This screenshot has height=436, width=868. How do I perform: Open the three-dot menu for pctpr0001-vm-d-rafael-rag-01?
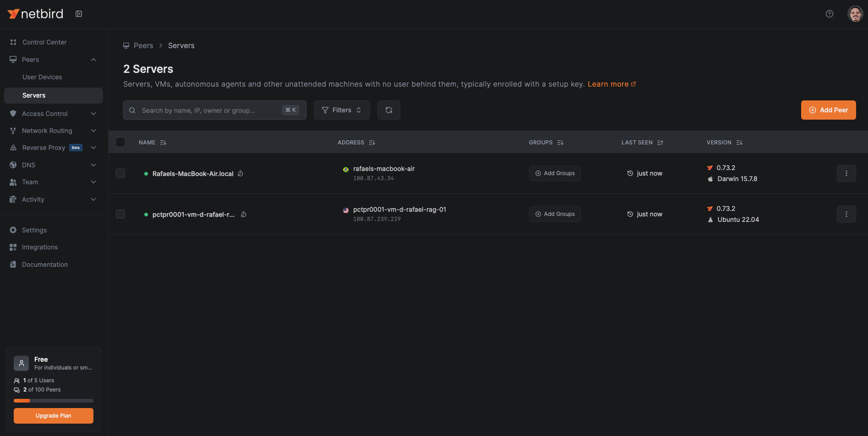[846, 214]
